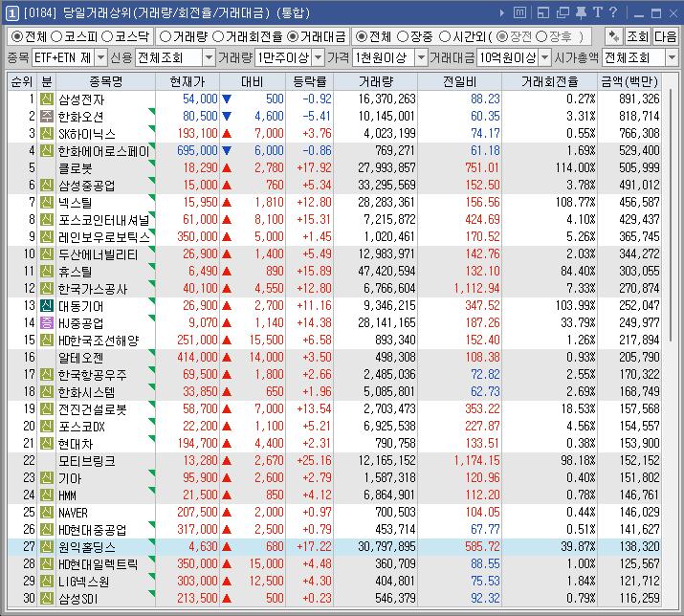Image resolution: width=684 pixels, height=616 pixels.
Task: Sort by the 거래량 column header
Action: tap(376, 81)
